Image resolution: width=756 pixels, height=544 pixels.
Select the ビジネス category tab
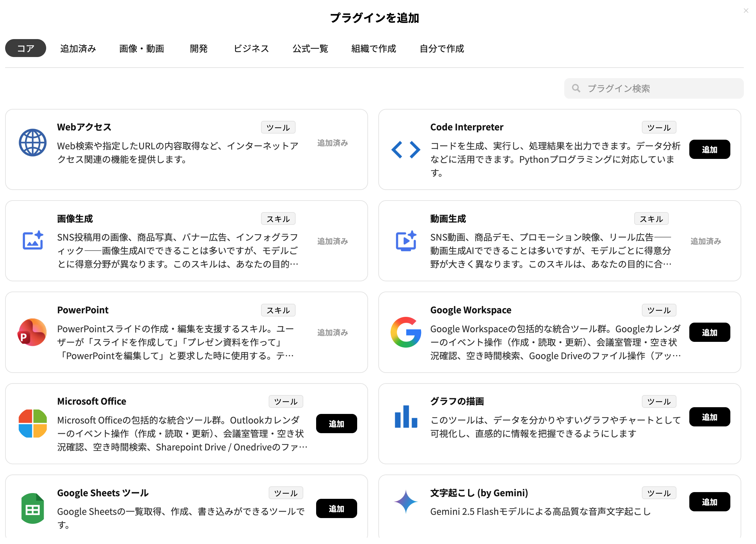251,49
